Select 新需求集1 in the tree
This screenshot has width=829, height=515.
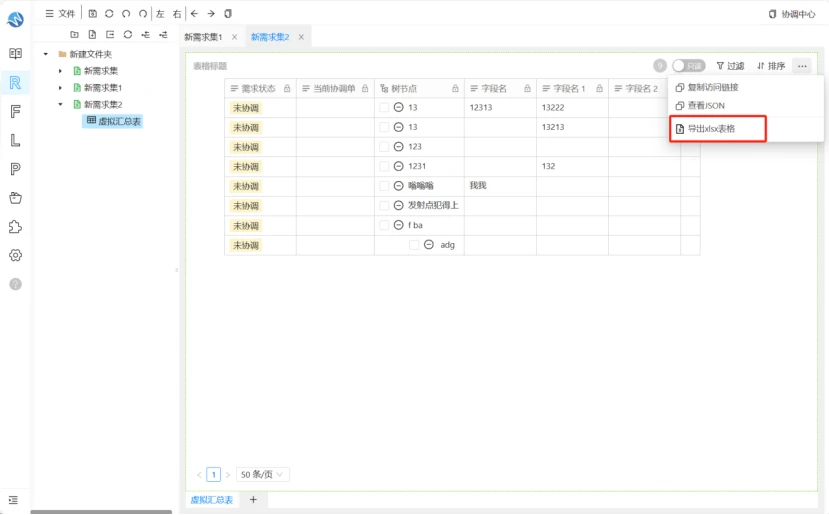103,88
